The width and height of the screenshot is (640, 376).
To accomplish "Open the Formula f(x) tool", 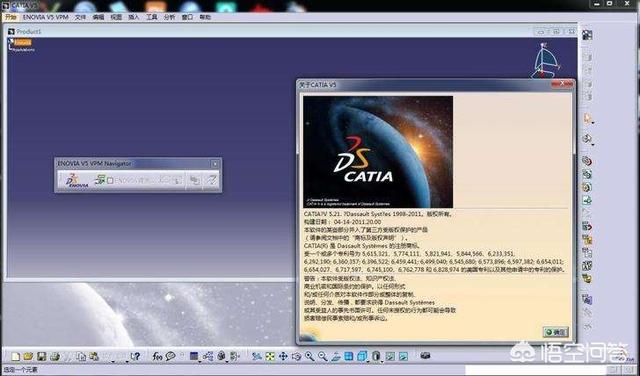I will click(158, 356).
